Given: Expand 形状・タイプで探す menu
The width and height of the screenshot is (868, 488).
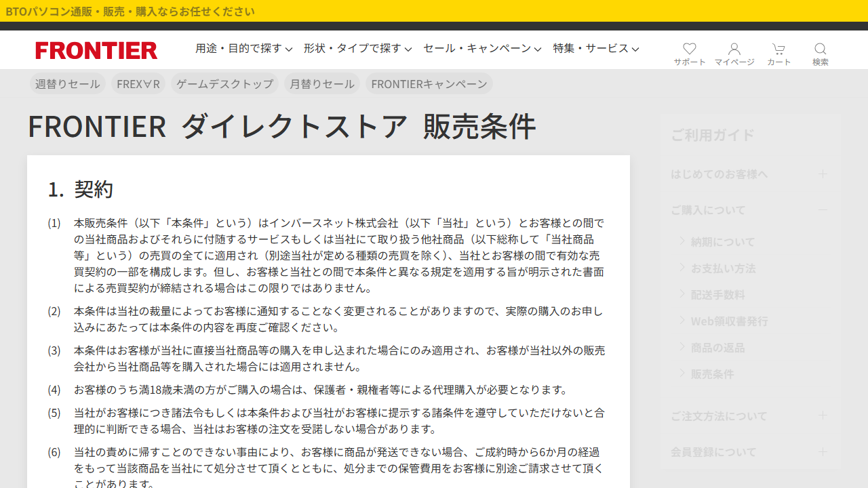Looking at the screenshot, I should pyautogui.click(x=357, y=49).
